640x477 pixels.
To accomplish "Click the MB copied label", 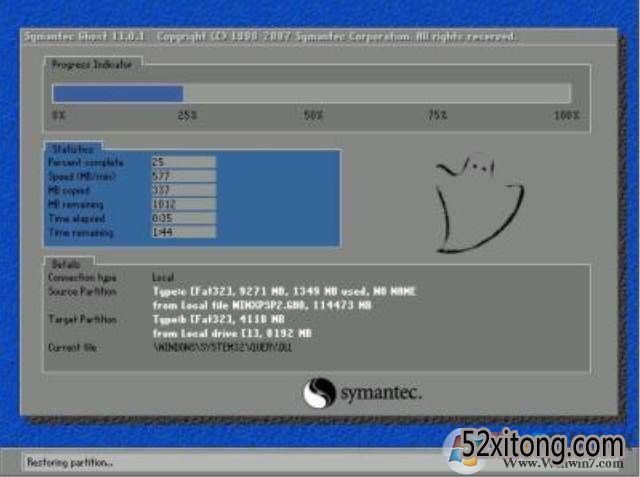I will click(x=69, y=190).
